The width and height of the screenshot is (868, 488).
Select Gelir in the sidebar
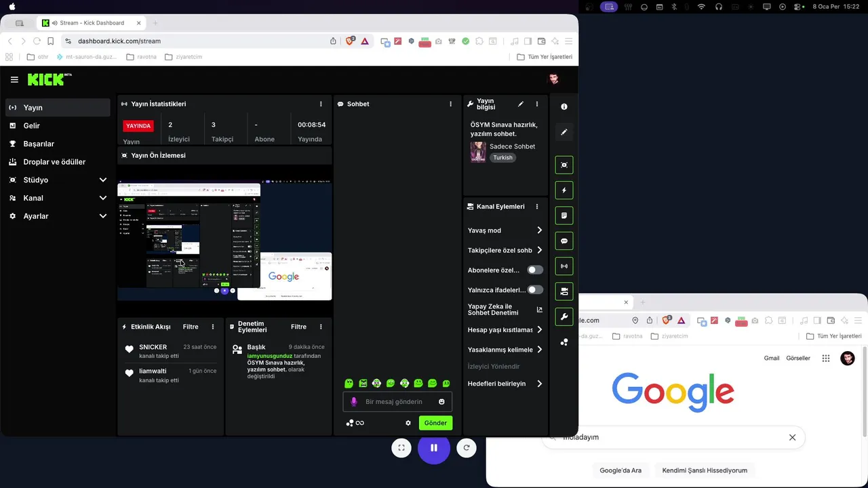click(58, 125)
